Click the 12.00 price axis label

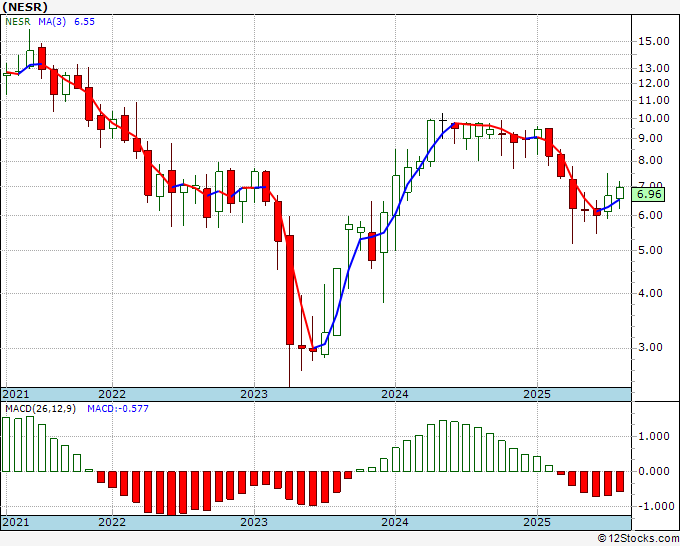point(654,83)
